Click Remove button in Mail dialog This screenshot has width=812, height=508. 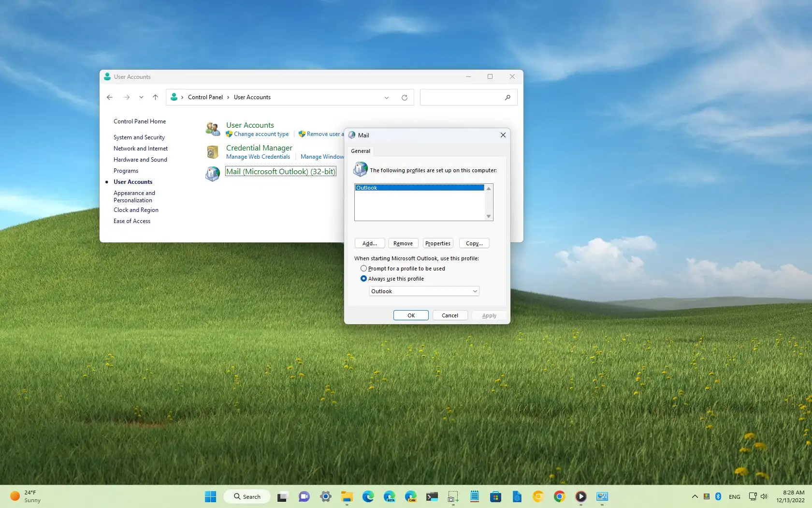coord(403,243)
